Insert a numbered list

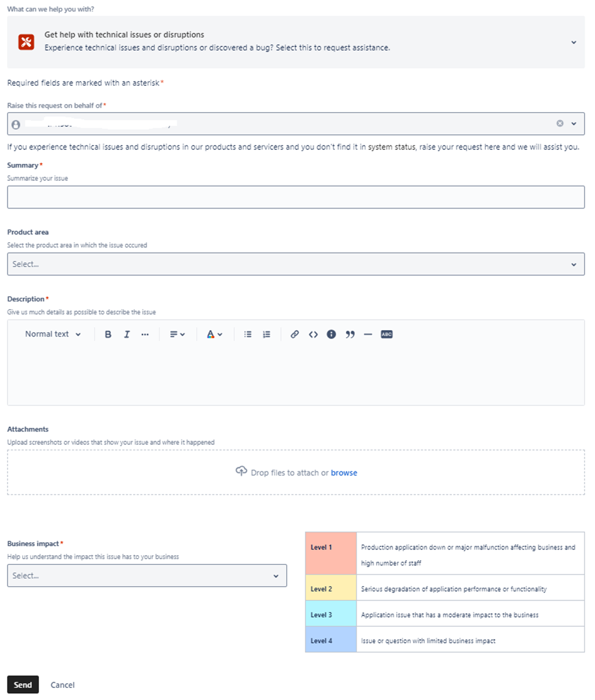click(x=267, y=335)
